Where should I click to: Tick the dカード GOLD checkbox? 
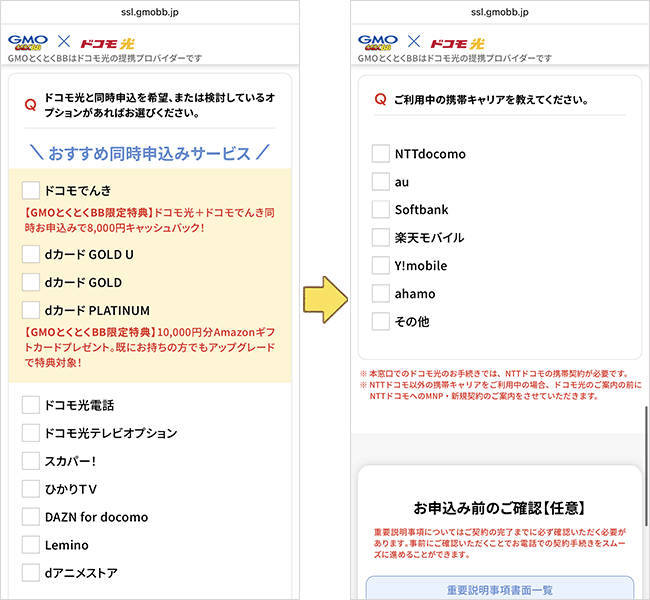tap(31, 282)
